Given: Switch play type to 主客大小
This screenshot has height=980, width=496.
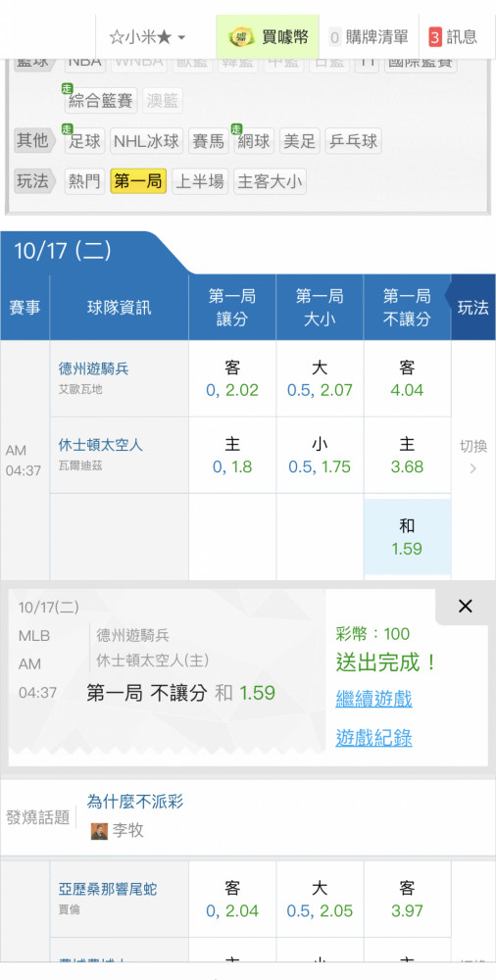Looking at the screenshot, I should pos(270,181).
